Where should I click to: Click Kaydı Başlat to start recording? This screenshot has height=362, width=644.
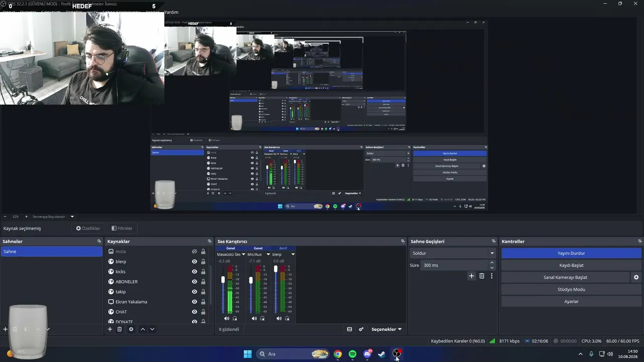571,265
